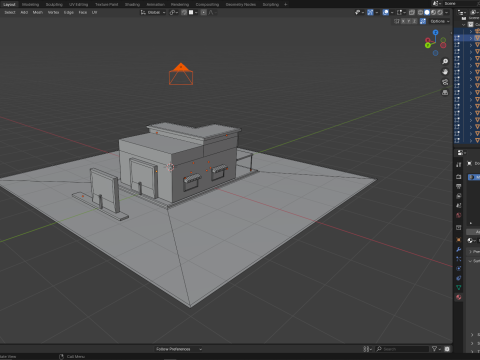Image resolution: width=480 pixels, height=360 pixels.
Task: Switch to wireframe viewport shading
Action: (x=420, y=12)
